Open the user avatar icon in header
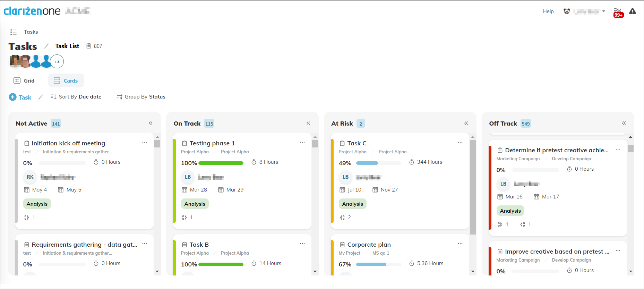This screenshot has width=644, height=289. 567,11
